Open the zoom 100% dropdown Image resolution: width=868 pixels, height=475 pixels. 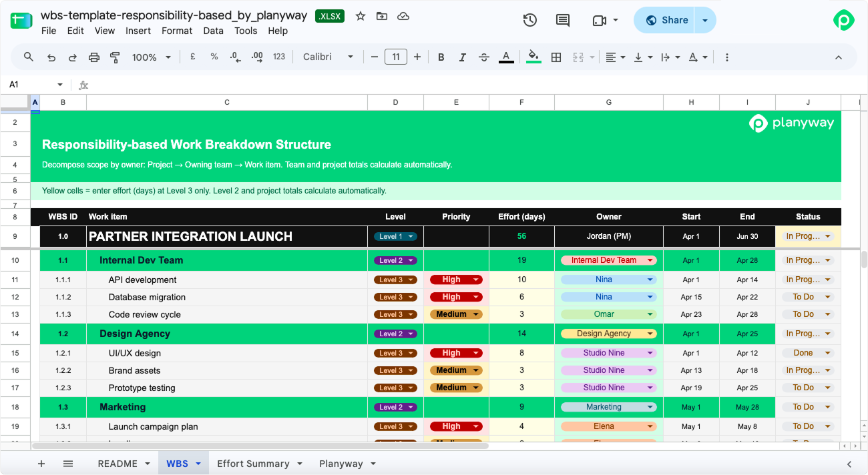pos(152,57)
